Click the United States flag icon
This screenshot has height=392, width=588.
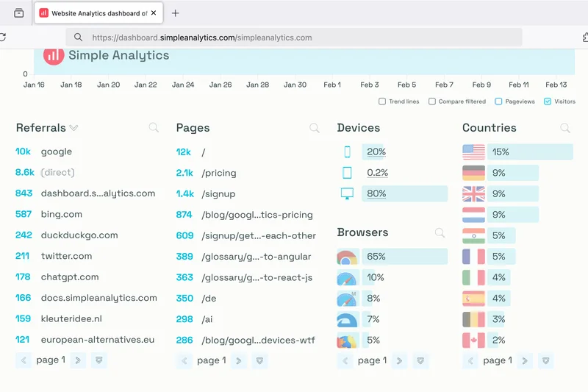pyautogui.click(x=473, y=152)
